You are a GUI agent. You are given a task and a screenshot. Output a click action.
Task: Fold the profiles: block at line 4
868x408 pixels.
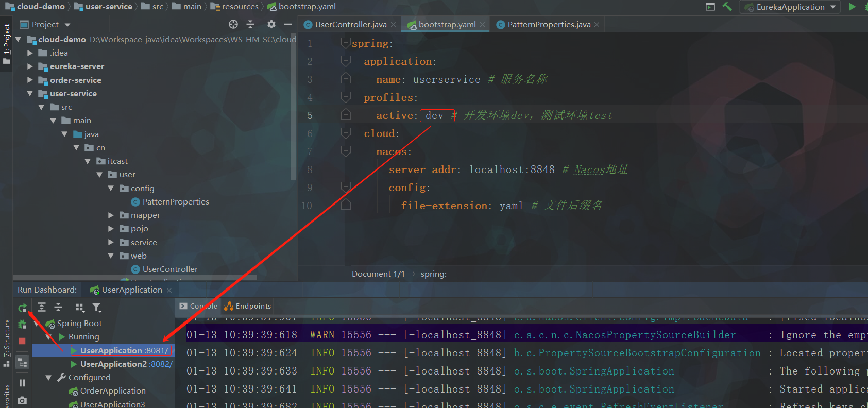tap(346, 97)
